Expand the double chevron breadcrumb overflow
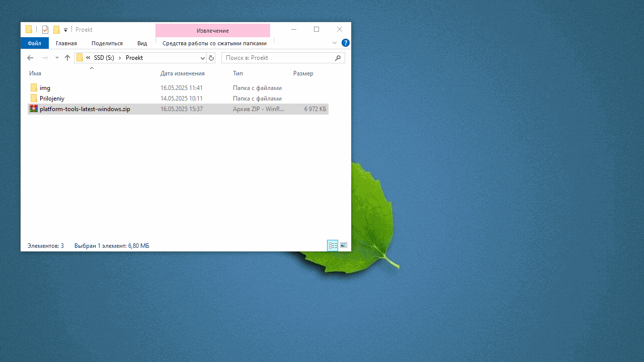644x362 pixels. coord(88,58)
